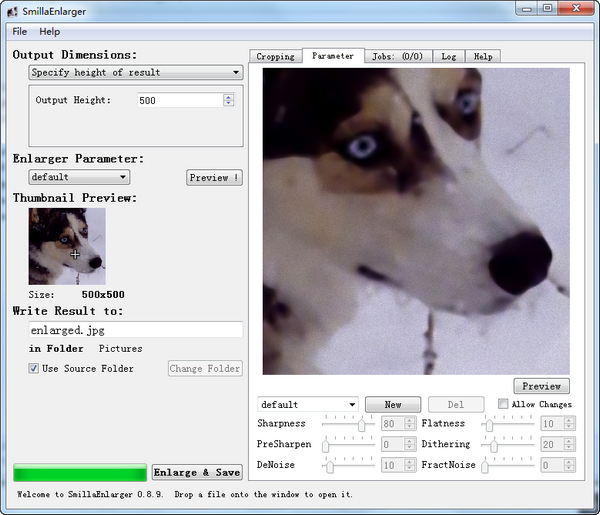Open the parameter set dropdown below the preview
Viewport: 600px width, 515px height.
tap(308, 405)
